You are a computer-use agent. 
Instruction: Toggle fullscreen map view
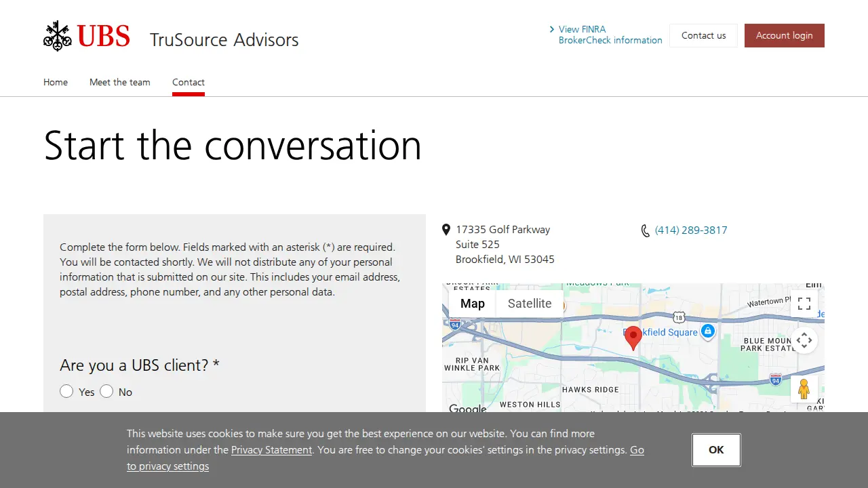click(x=804, y=304)
